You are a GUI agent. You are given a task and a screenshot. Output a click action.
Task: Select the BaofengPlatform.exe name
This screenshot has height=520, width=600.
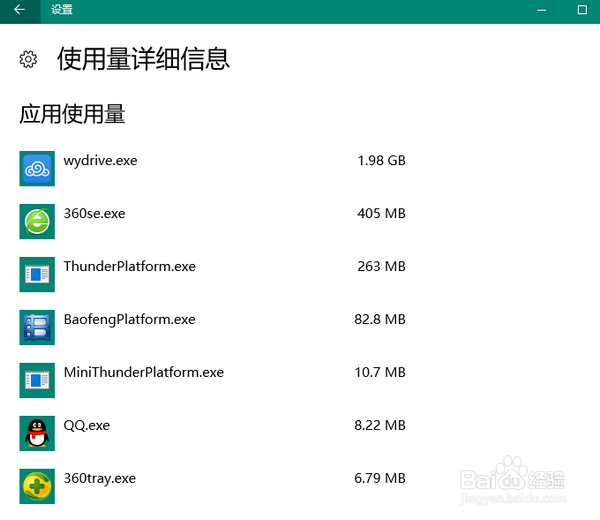130,319
